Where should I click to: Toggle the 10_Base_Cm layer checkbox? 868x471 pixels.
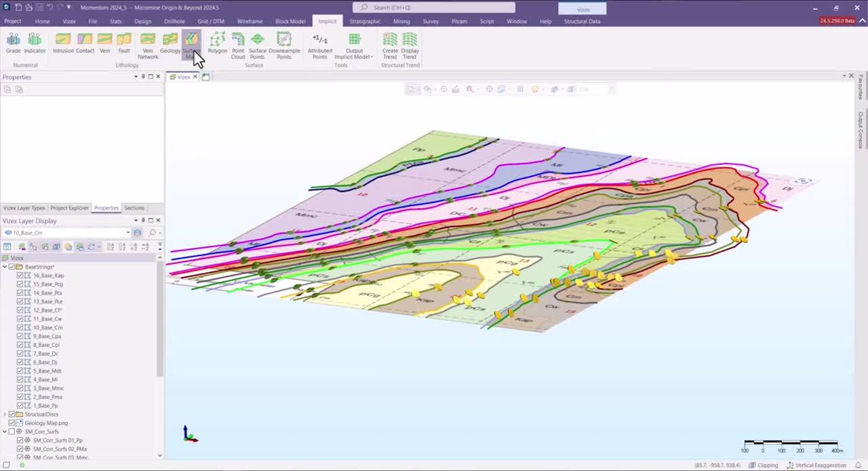20,328
